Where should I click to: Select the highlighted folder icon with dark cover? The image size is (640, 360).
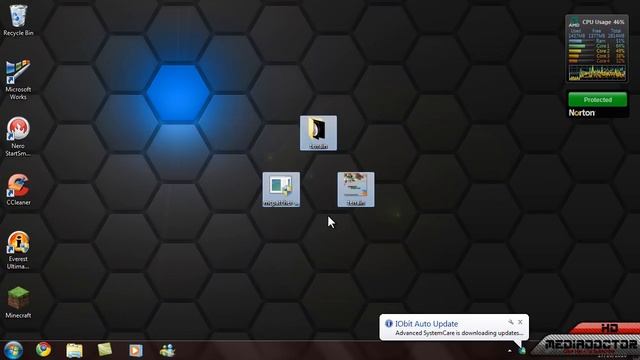point(318,133)
